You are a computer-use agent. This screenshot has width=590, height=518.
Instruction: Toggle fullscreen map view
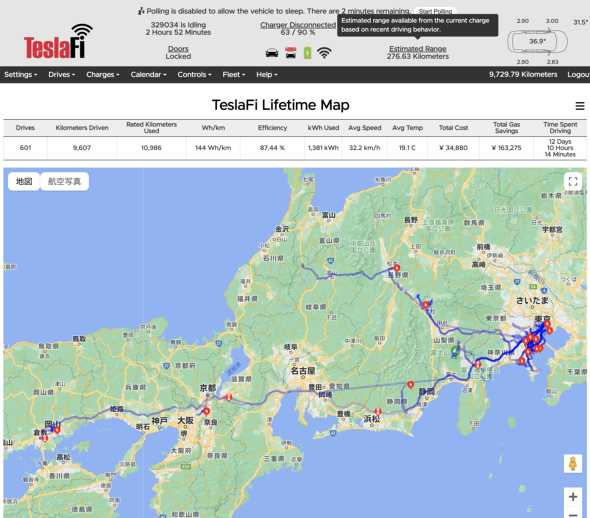pos(573,181)
